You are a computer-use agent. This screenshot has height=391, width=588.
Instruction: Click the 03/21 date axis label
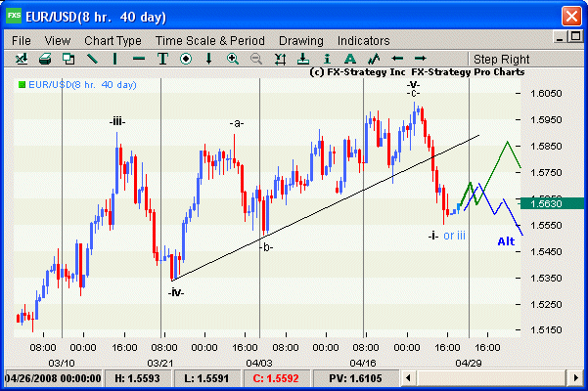click(x=160, y=364)
